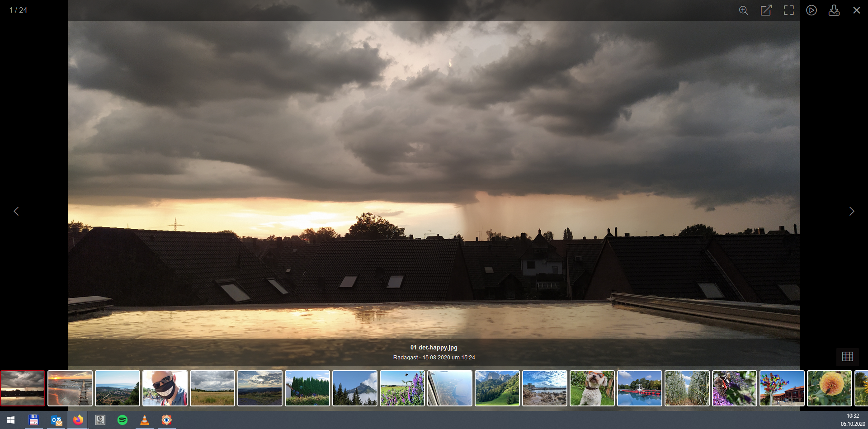Open the gray framed taskbar app

coord(100,420)
